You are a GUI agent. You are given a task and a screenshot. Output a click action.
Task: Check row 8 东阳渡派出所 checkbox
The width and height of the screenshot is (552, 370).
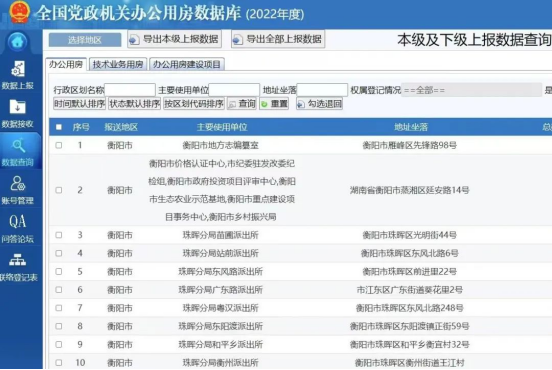(x=59, y=326)
